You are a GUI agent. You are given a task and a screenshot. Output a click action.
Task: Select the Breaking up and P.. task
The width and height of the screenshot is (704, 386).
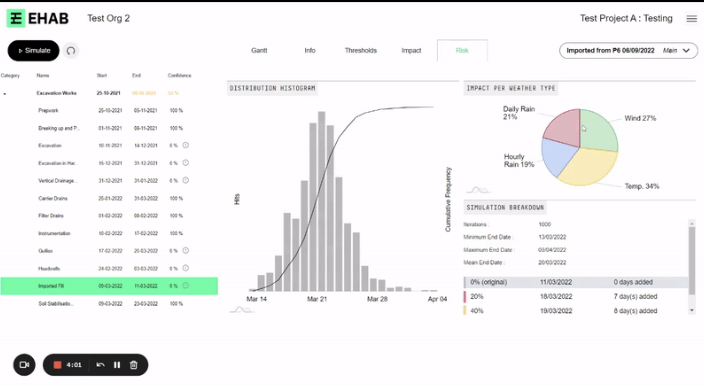coord(109,128)
